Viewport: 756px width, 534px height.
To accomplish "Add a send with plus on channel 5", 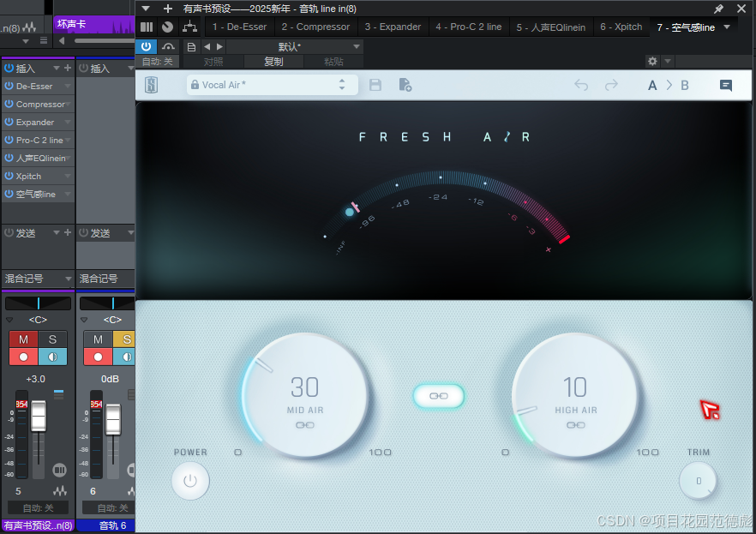I will pyautogui.click(x=68, y=233).
